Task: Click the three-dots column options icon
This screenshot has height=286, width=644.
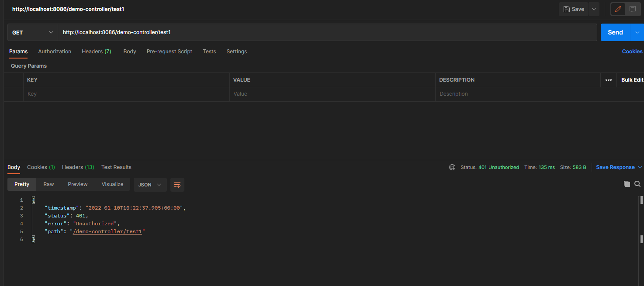Action: (608, 80)
